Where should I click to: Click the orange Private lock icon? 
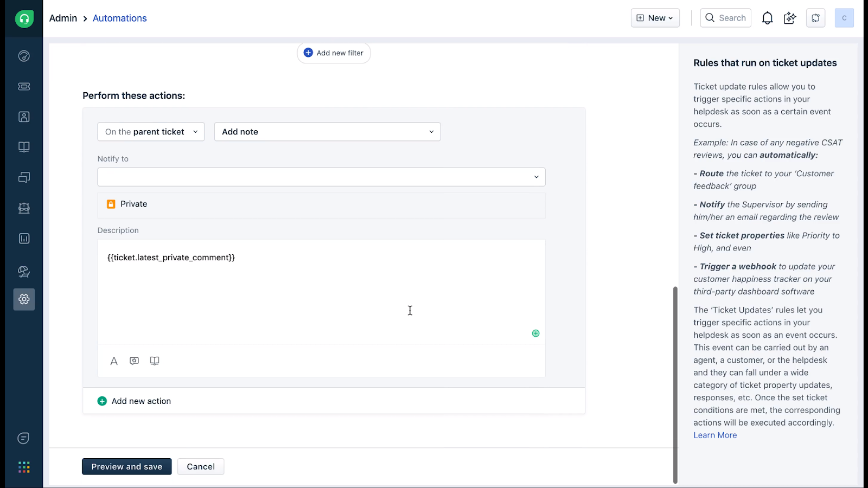(x=111, y=204)
